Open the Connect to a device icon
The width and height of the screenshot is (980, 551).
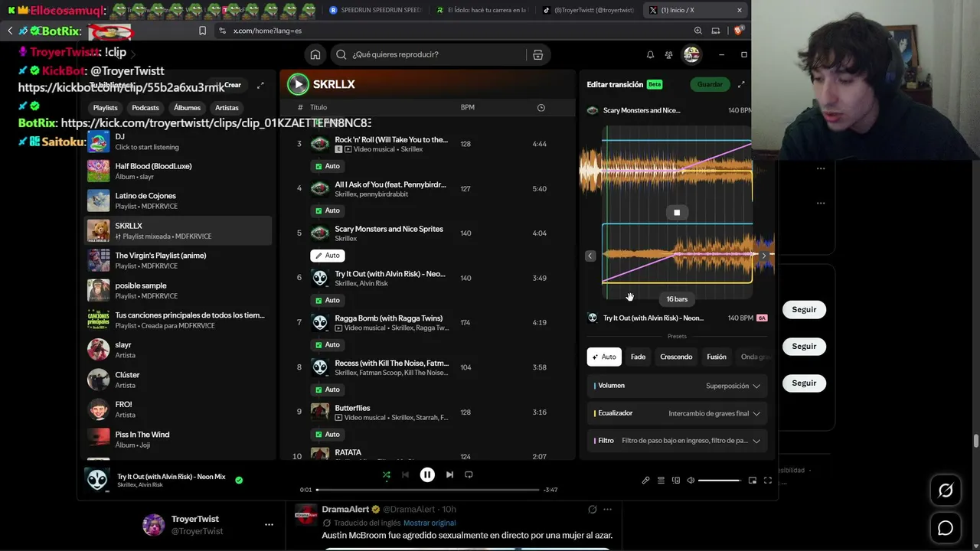[675, 481]
